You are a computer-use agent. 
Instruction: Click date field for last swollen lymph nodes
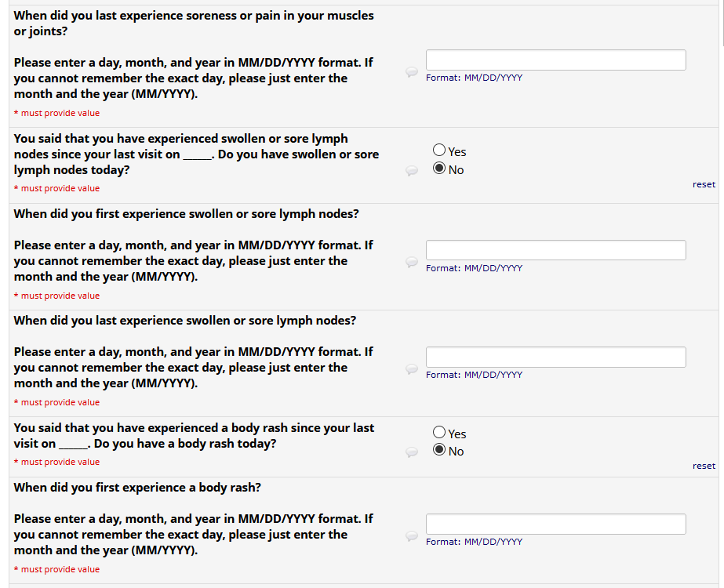[x=555, y=357]
